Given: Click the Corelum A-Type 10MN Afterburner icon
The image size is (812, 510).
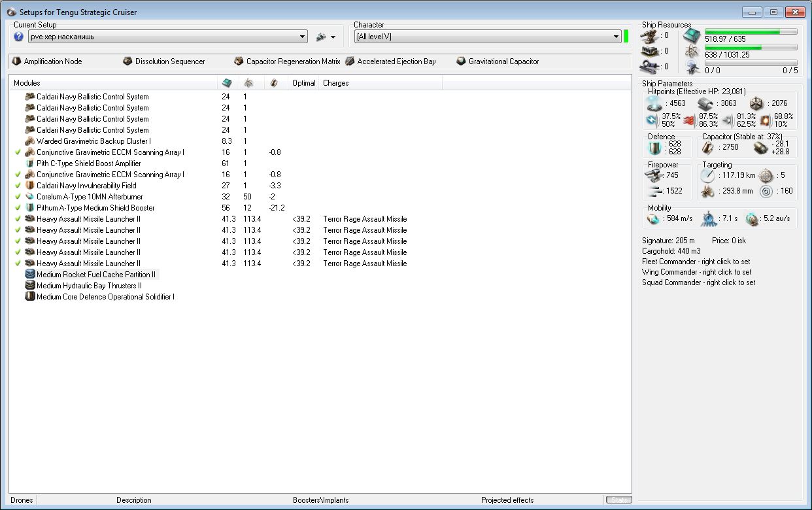Looking at the screenshot, I should click(x=29, y=197).
